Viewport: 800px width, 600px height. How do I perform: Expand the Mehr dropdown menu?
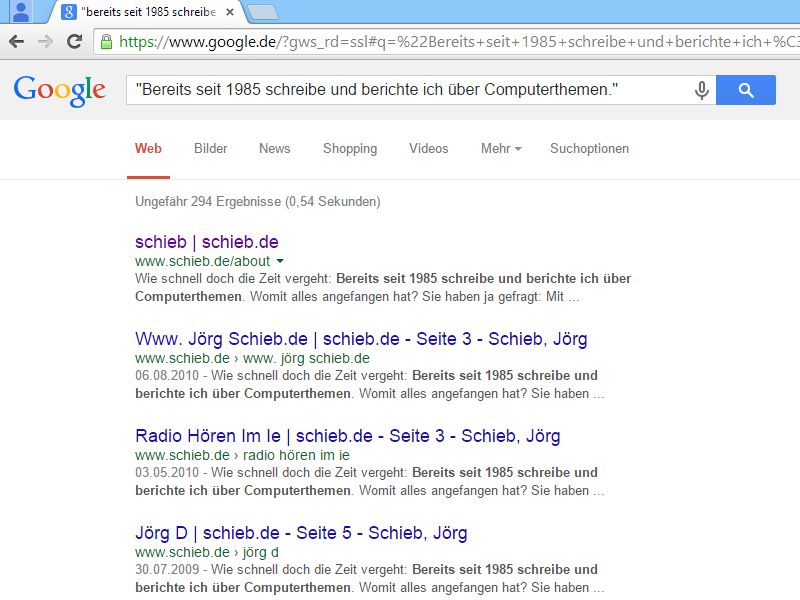click(501, 148)
